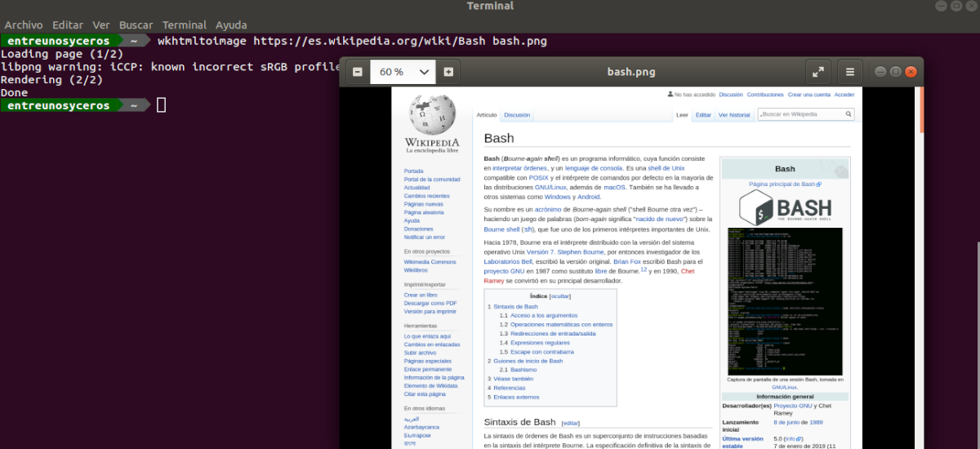980x449 pixels.
Task: Click Portada in the Wikipedia sidebar
Action: (413, 171)
